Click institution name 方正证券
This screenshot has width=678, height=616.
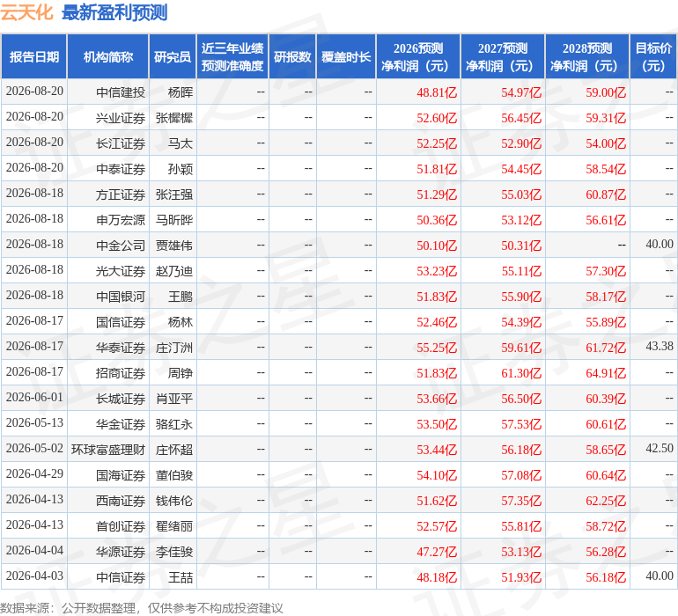[x=121, y=194]
